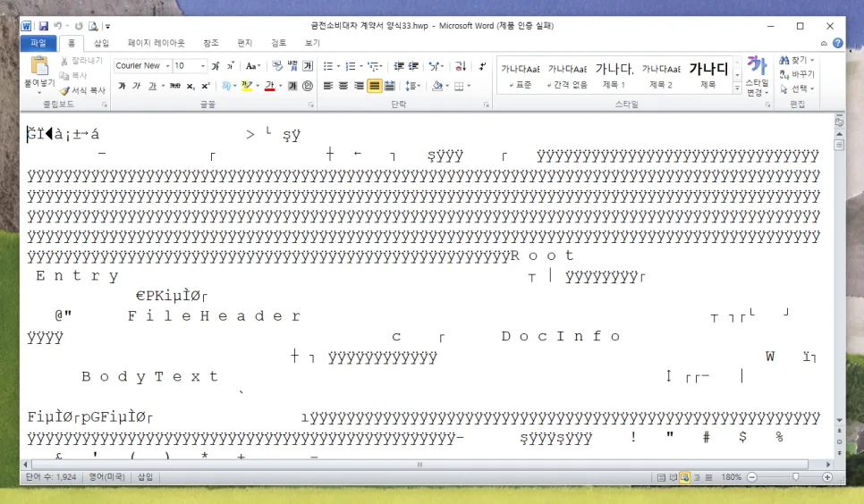The height and width of the screenshot is (504, 864).
Task: Toggle Subscript formatting
Action: pos(191,86)
